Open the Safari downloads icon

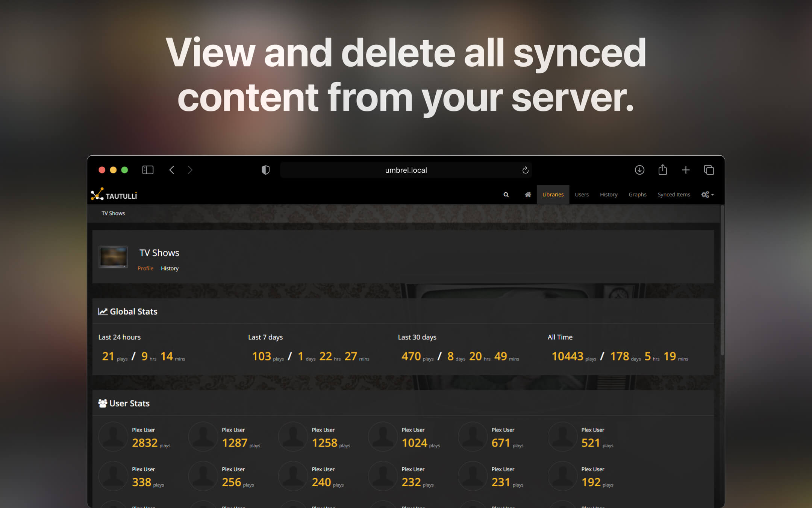click(x=639, y=170)
